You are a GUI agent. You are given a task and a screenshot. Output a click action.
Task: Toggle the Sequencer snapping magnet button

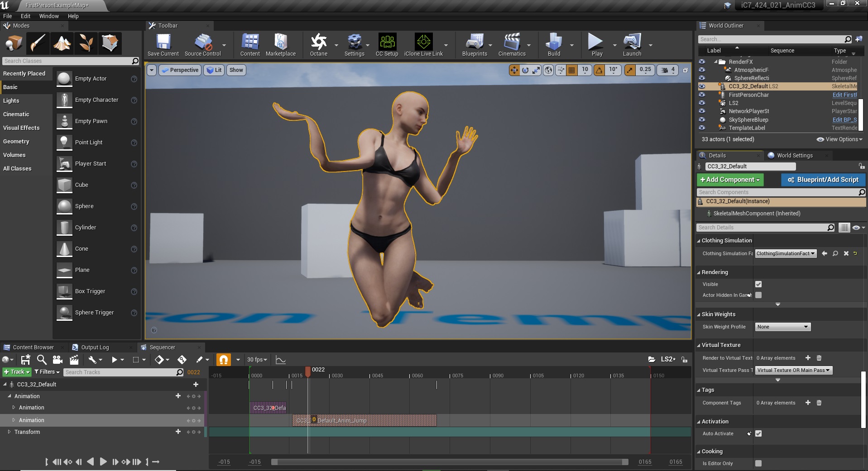coord(223,360)
